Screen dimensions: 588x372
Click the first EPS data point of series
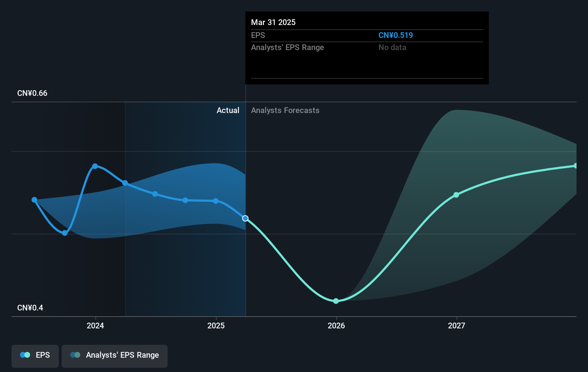34,200
